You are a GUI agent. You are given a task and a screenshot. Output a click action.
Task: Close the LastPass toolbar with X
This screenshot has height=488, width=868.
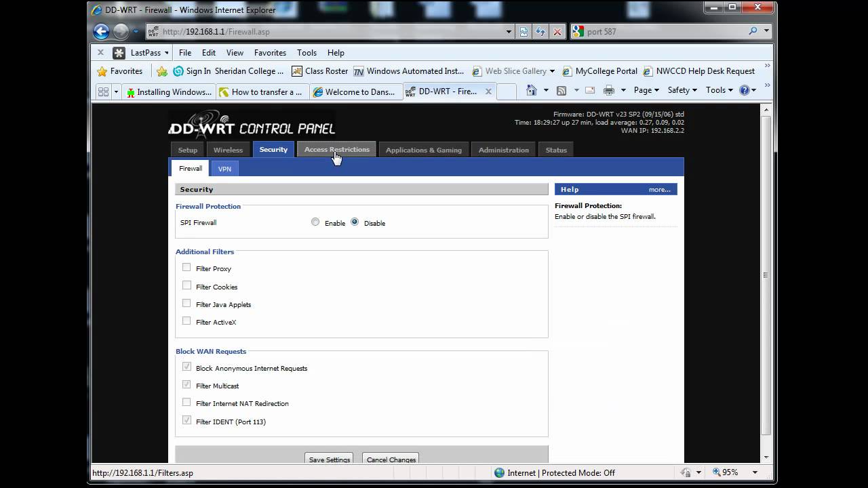click(100, 52)
